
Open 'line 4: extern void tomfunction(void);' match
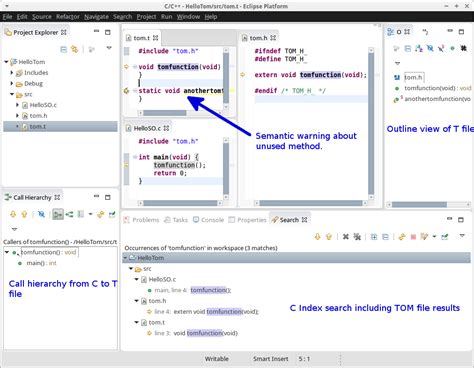[203, 312]
